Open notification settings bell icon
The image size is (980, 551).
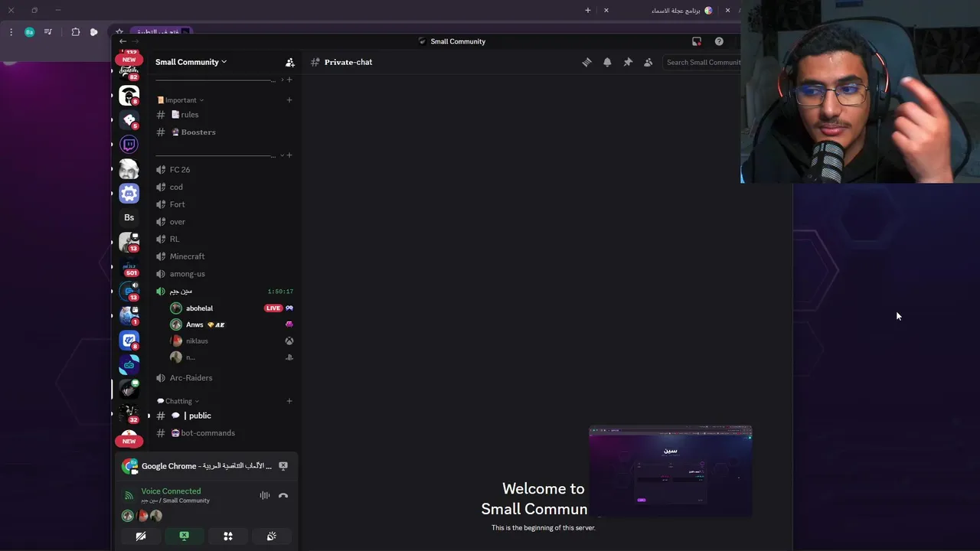[607, 62]
